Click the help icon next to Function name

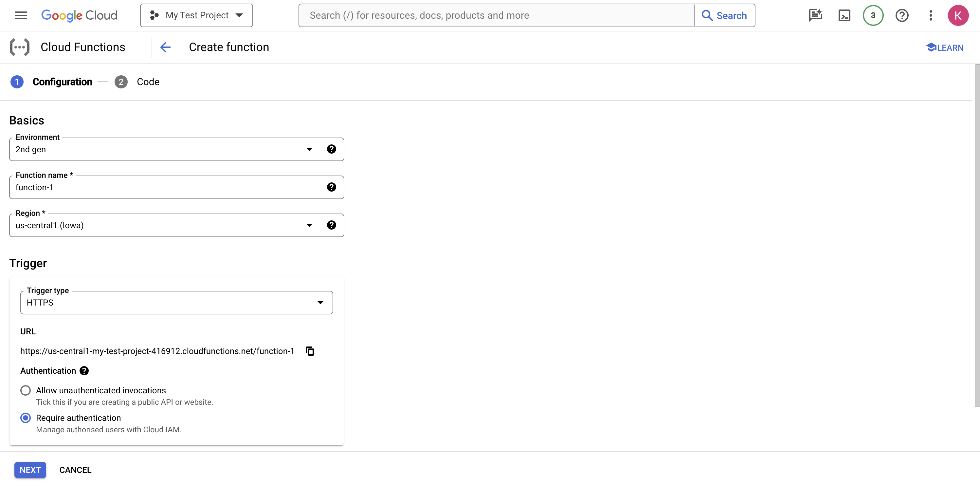333,187
